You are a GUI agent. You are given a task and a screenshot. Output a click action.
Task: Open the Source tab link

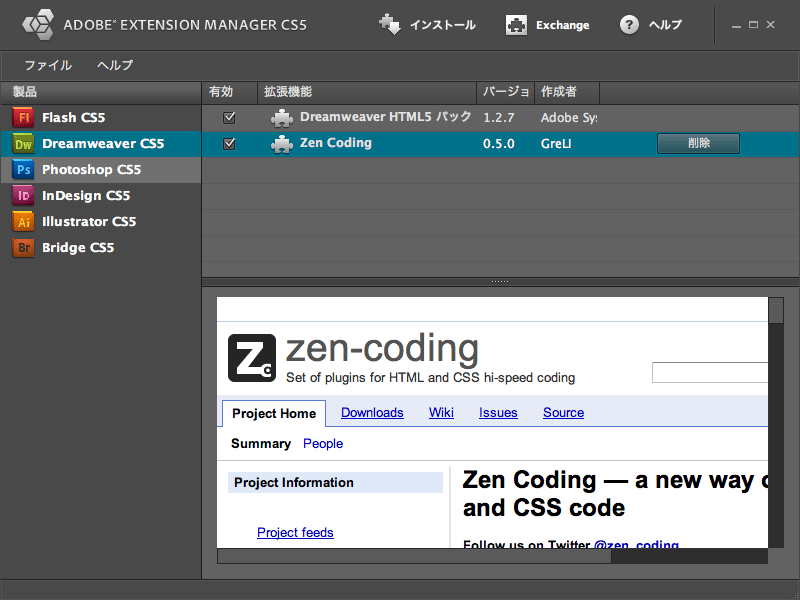(563, 412)
